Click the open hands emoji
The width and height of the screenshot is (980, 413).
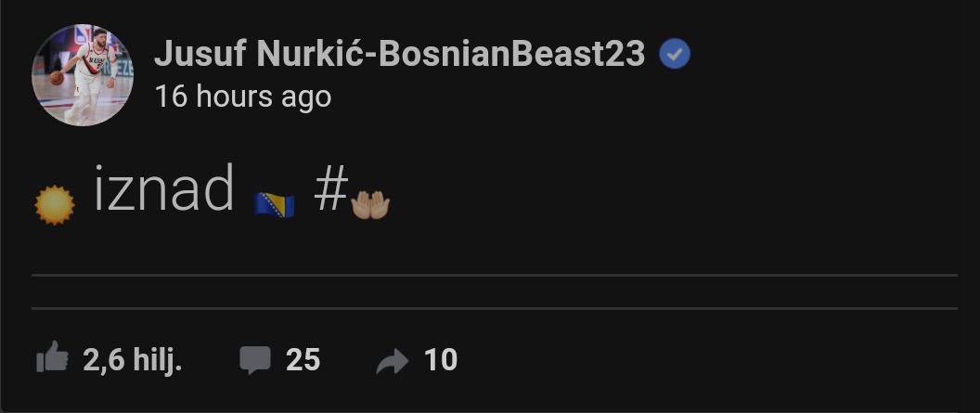click(x=370, y=204)
